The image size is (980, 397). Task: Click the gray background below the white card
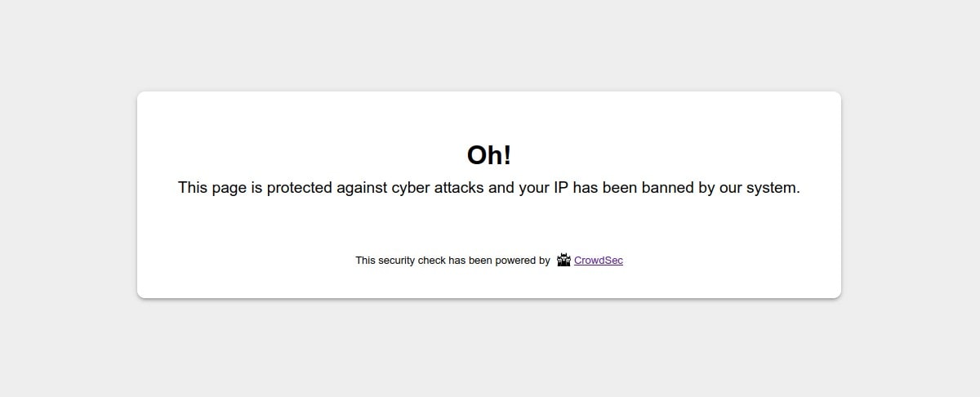click(489, 348)
